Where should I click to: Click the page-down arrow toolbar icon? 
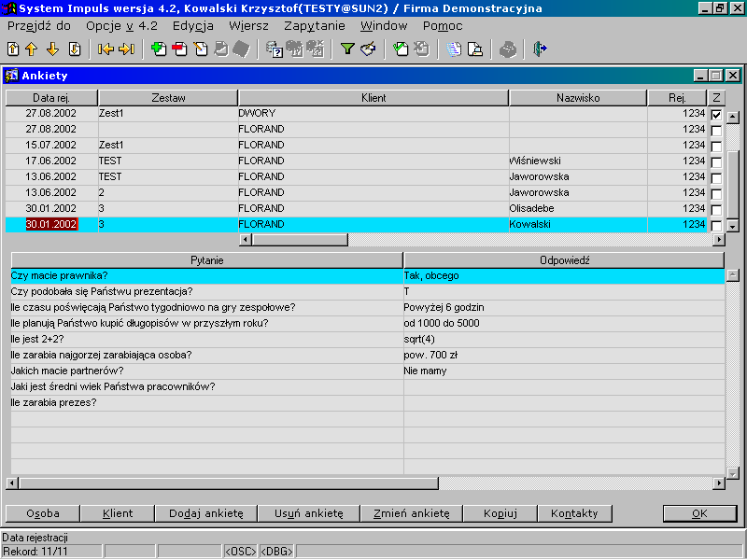click(x=75, y=49)
